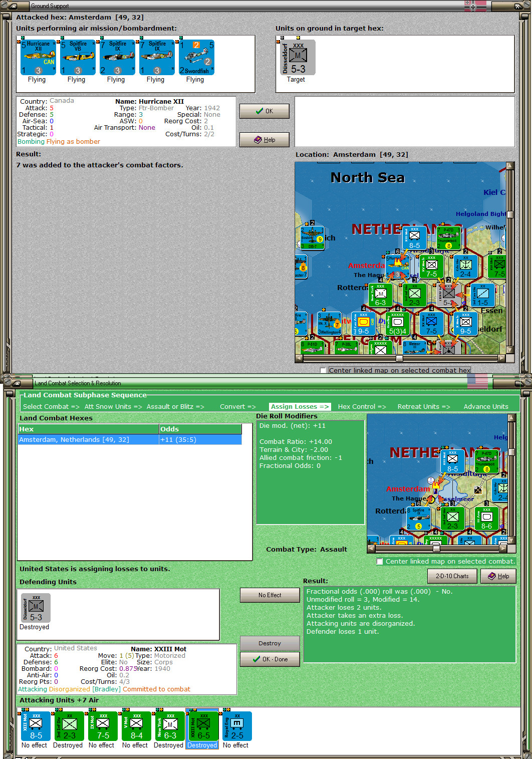Select Assign Losses subphase step
The image size is (532, 759).
click(x=300, y=407)
